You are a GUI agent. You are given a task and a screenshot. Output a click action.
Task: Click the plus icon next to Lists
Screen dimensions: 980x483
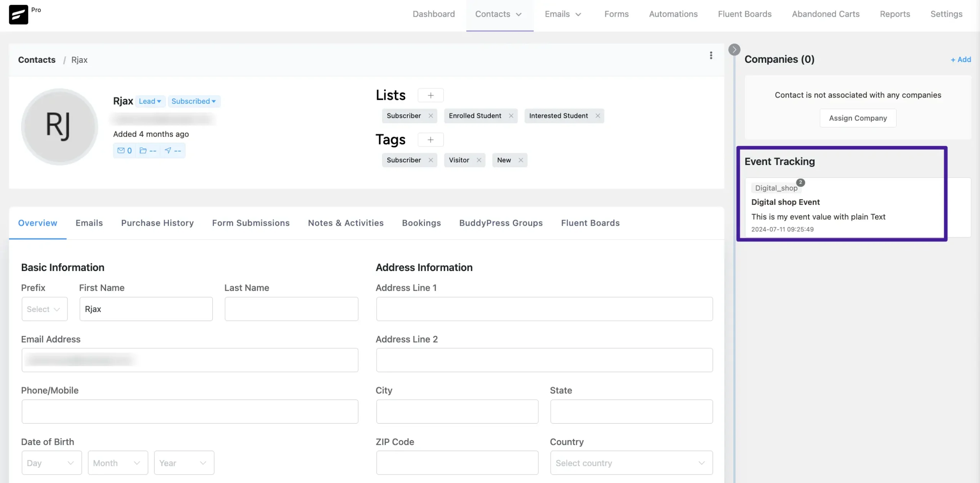[x=431, y=97]
